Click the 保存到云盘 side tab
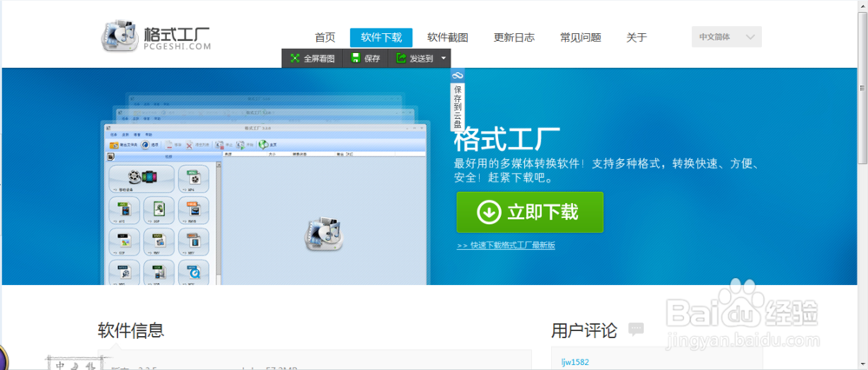This screenshot has height=370, width=868. click(457, 100)
